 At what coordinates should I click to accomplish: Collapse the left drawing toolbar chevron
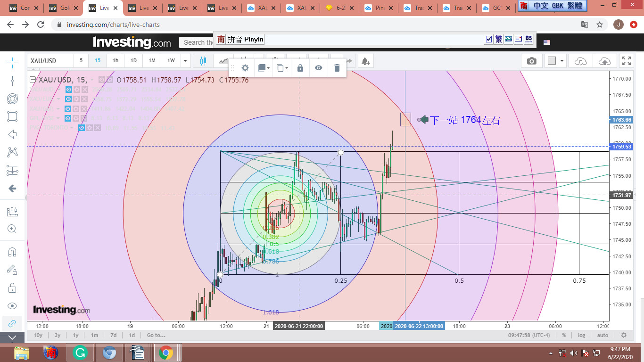pos(12,337)
